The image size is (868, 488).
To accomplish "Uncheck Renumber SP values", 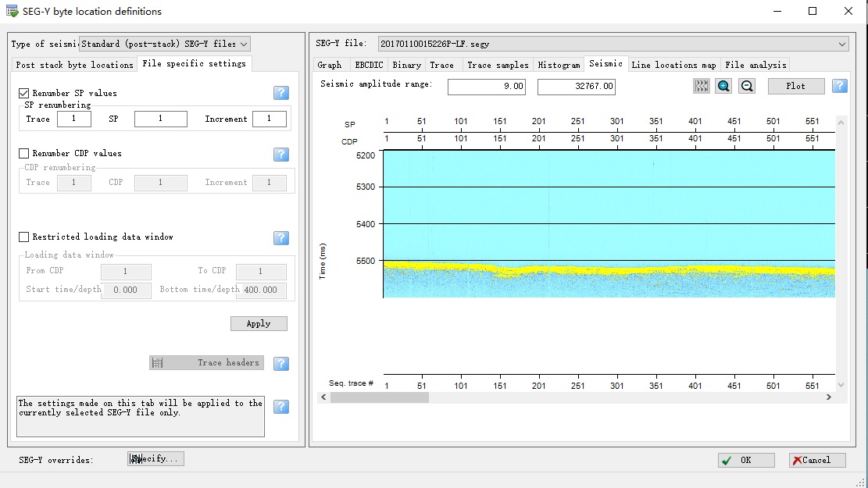I will [23, 93].
